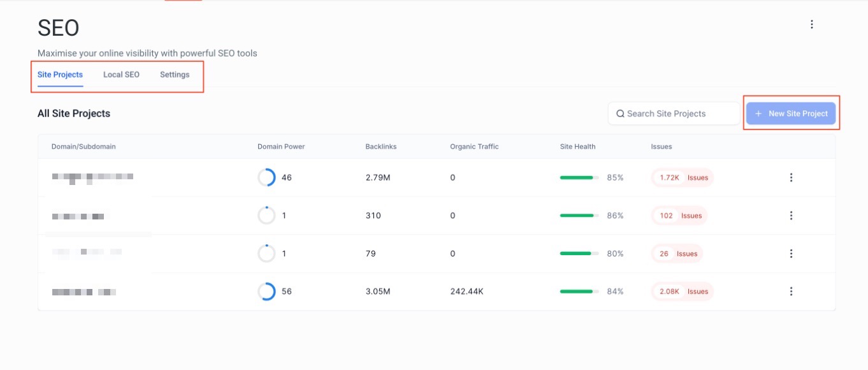Image resolution: width=868 pixels, height=370 pixels.
Task: Focus the Search Site Projects field
Action: tap(676, 114)
